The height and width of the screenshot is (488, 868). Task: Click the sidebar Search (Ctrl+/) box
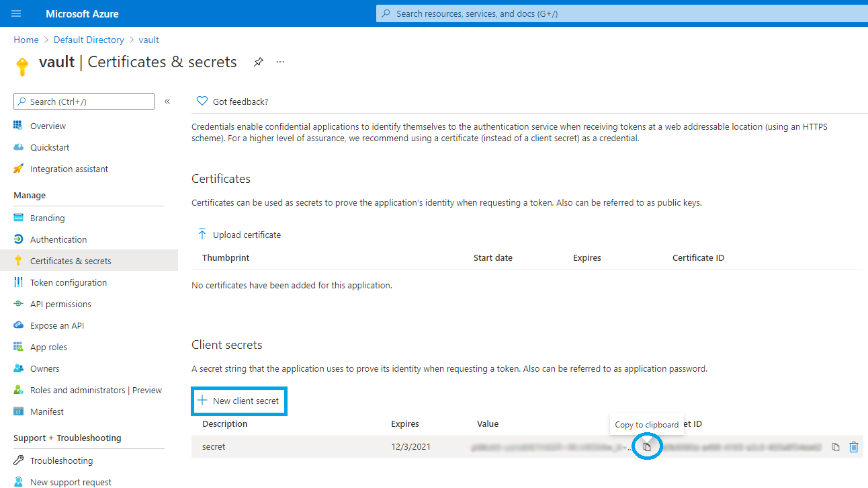84,101
